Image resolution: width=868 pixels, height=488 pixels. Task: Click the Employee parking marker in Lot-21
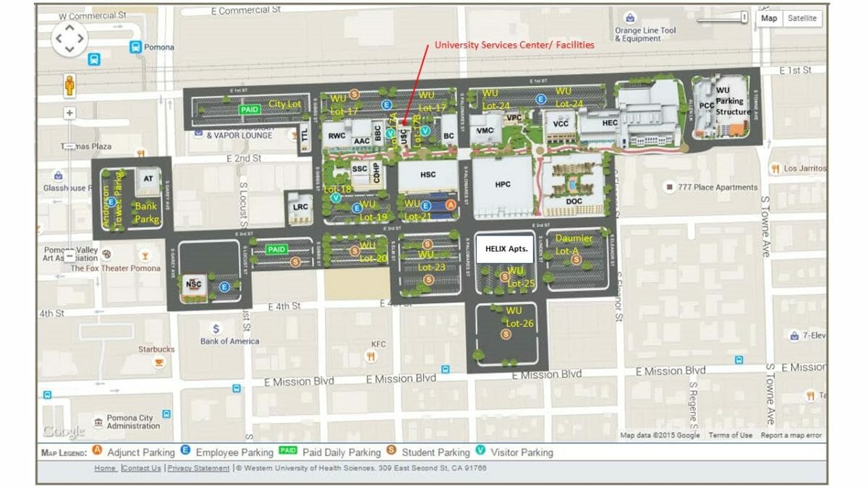tap(427, 206)
